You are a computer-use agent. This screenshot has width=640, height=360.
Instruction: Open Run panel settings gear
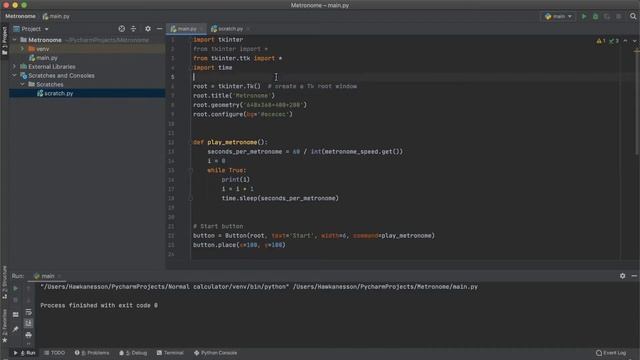pos(622,276)
